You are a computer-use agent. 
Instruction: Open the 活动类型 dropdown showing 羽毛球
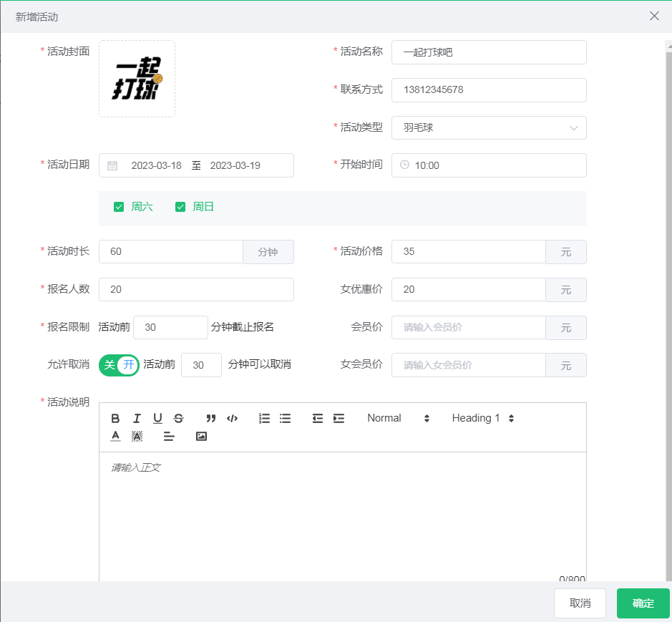pos(489,127)
